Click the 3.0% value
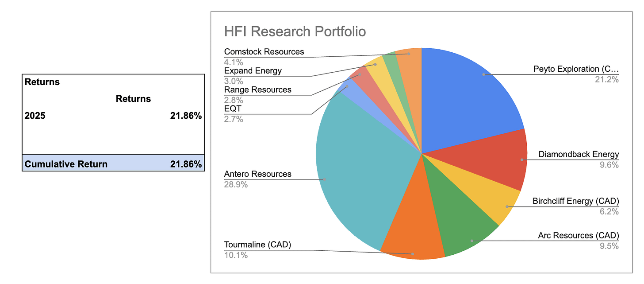Screen dimensions: 644x284 234,81
